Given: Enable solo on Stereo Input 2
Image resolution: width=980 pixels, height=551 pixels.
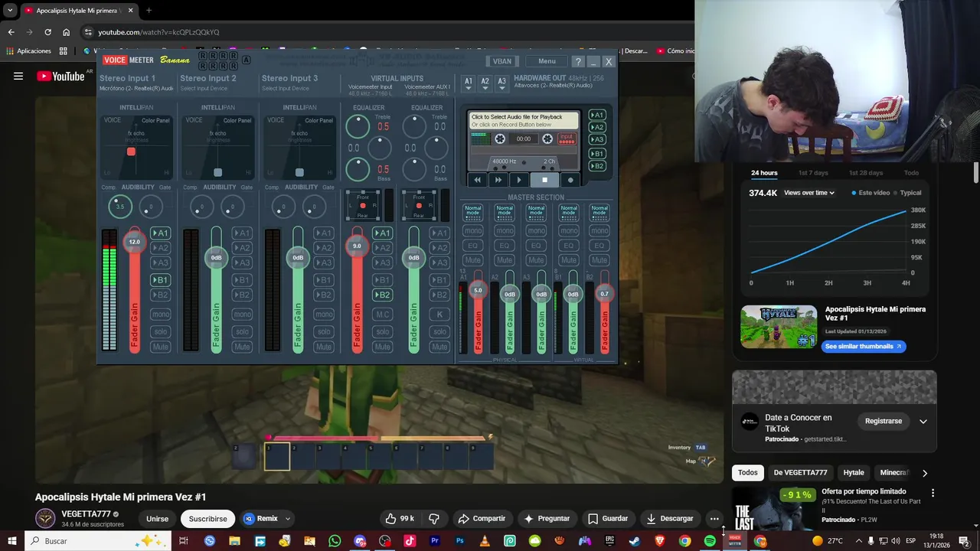Looking at the screenshot, I should (242, 331).
